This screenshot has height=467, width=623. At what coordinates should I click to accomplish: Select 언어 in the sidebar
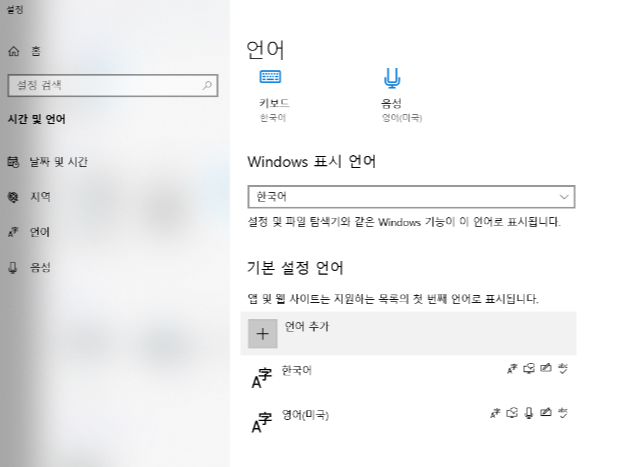click(29, 232)
